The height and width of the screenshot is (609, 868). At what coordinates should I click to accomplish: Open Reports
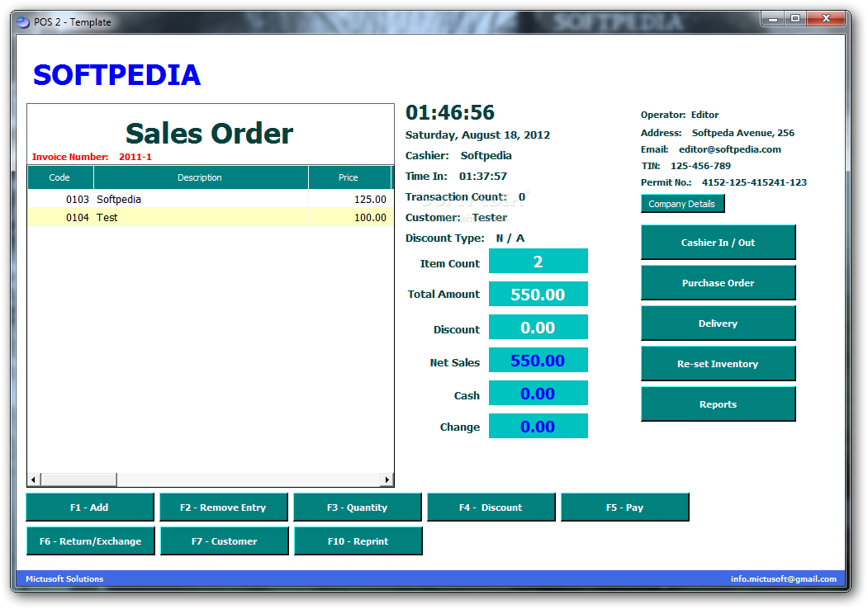point(718,404)
